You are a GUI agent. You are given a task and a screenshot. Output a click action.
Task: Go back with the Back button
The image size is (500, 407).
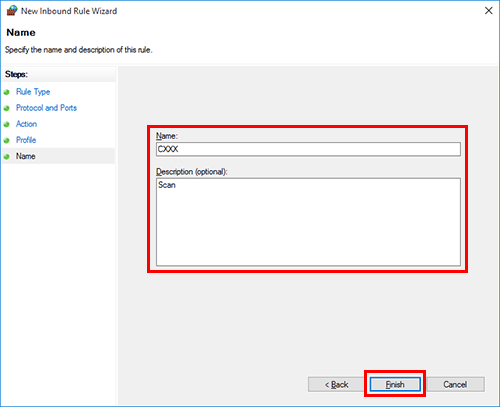click(x=336, y=384)
